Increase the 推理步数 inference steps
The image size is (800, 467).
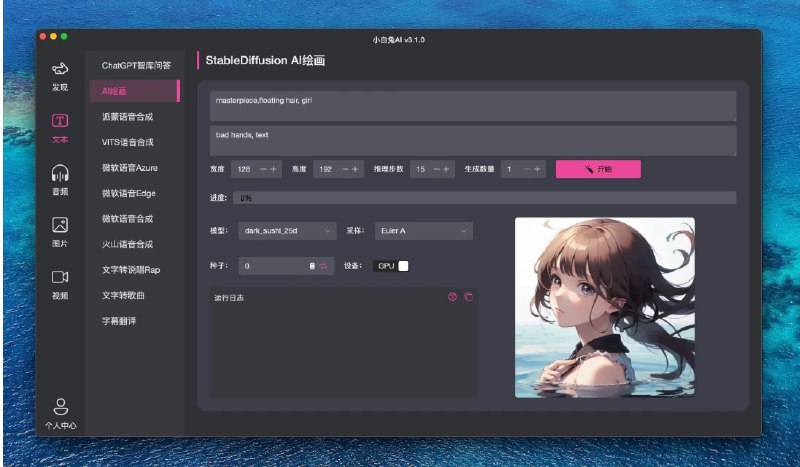pyautogui.click(x=446, y=169)
